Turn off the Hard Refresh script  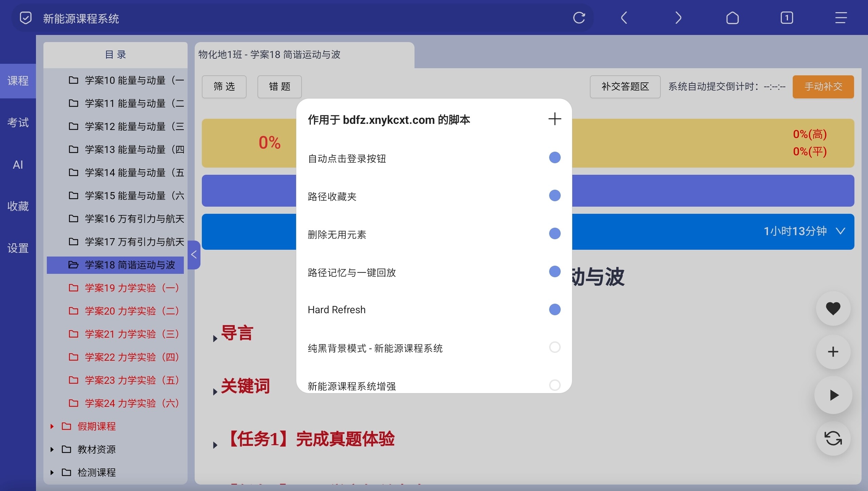(x=555, y=309)
